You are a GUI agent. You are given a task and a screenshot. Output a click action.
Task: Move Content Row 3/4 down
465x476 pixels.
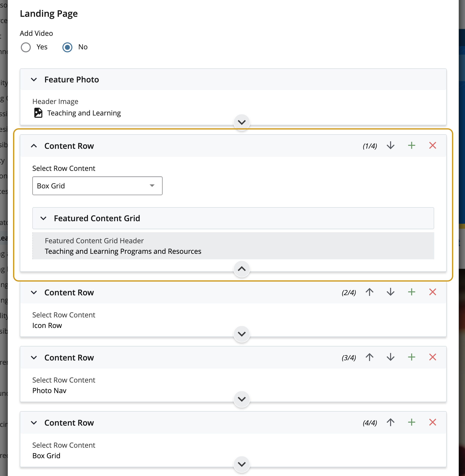coord(391,357)
